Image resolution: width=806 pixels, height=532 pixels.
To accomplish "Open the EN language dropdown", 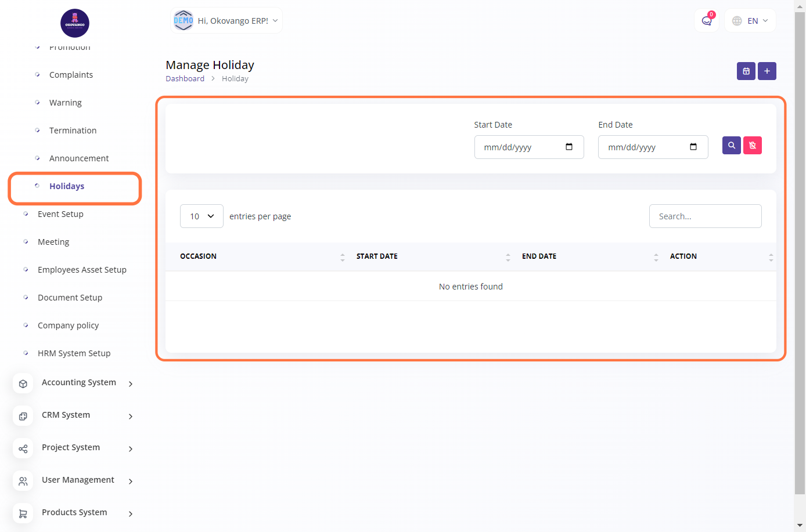I will click(750, 21).
